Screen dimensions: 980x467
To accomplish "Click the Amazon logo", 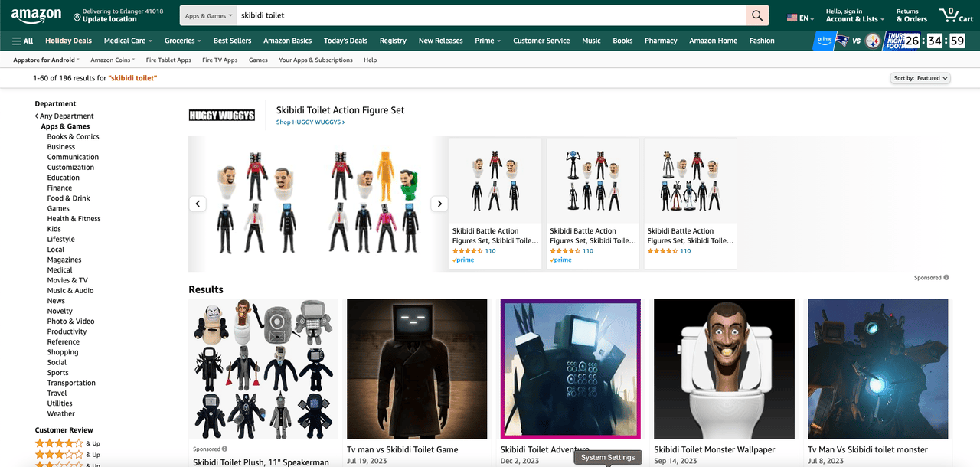I will (37, 16).
